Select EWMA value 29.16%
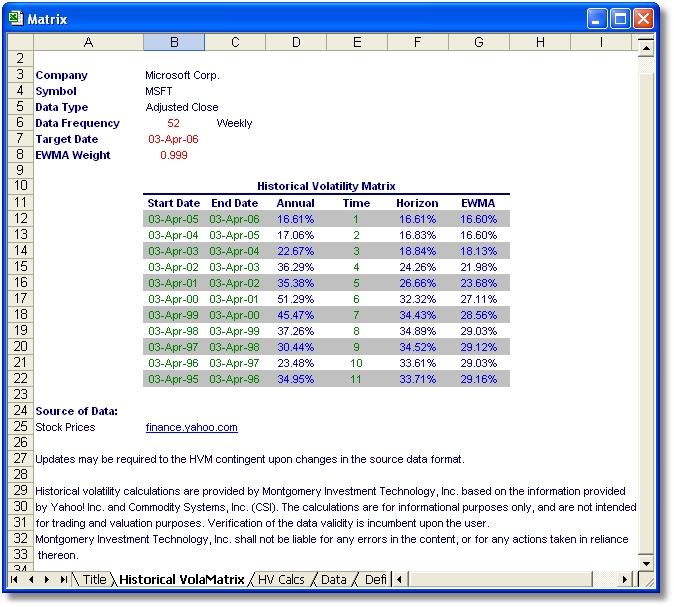 tap(478, 379)
